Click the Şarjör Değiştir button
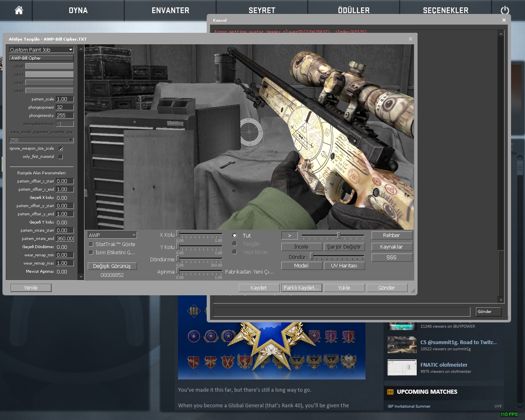Image resolution: width=525 pixels, height=420 pixels. (344, 247)
